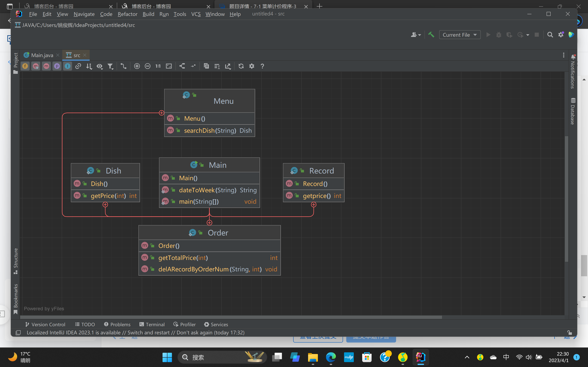Image resolution: width=588 pixels, height=367 pixels.
Task: Click the Apply Current Layout icon
Action: pyautogui.click(x=182, y=66)
